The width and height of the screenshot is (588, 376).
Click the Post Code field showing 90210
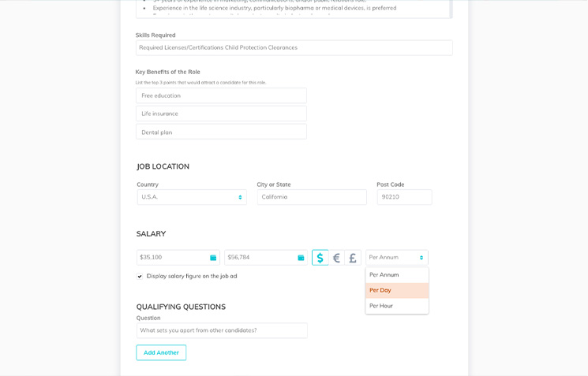tap(404, 197)
